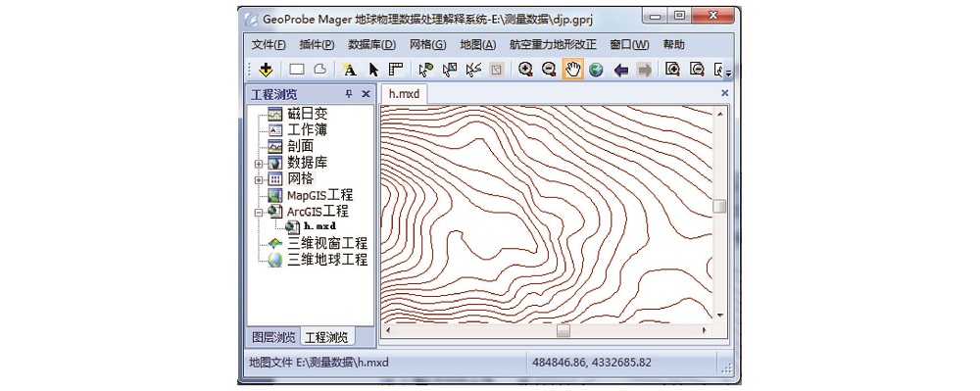This screenshot has height=391, width=980.
Task: Click the Full Extent globe icon
Action: pos(596,70)
